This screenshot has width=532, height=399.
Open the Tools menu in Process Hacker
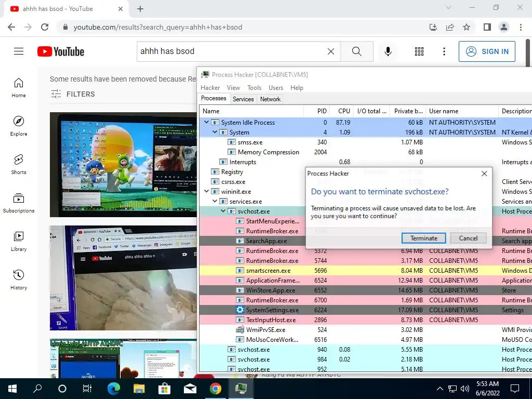click(254, 87)
